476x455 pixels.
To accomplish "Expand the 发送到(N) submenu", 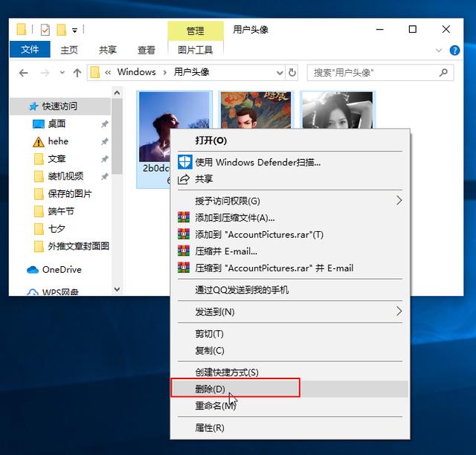I will click(x=290, y=312).
